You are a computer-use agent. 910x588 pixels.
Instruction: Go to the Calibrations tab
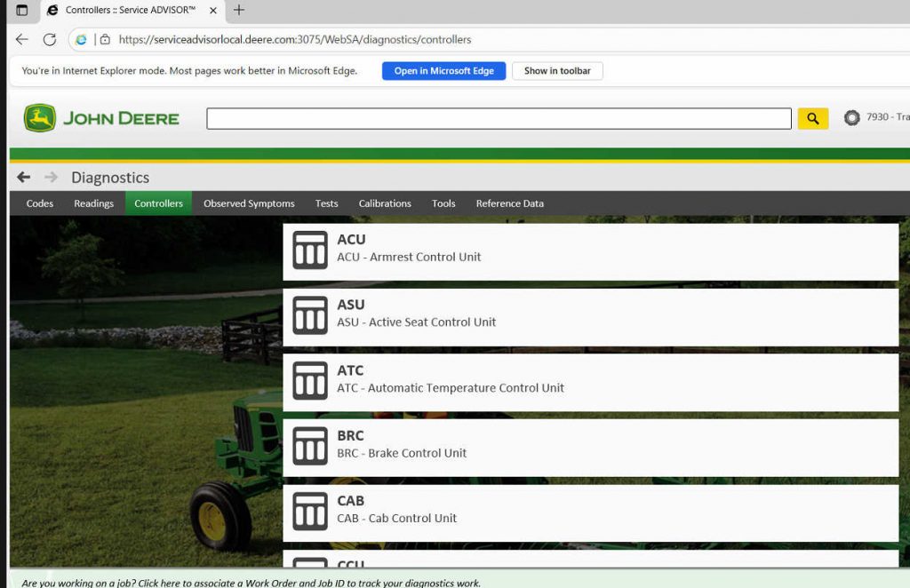pyautogui.click(x=385, y=203)
